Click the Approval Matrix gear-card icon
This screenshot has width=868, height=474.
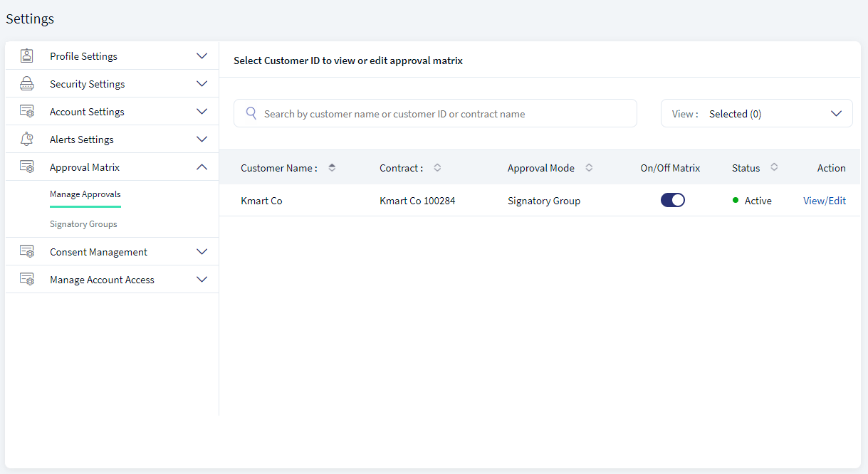click(x=27, y=167)
